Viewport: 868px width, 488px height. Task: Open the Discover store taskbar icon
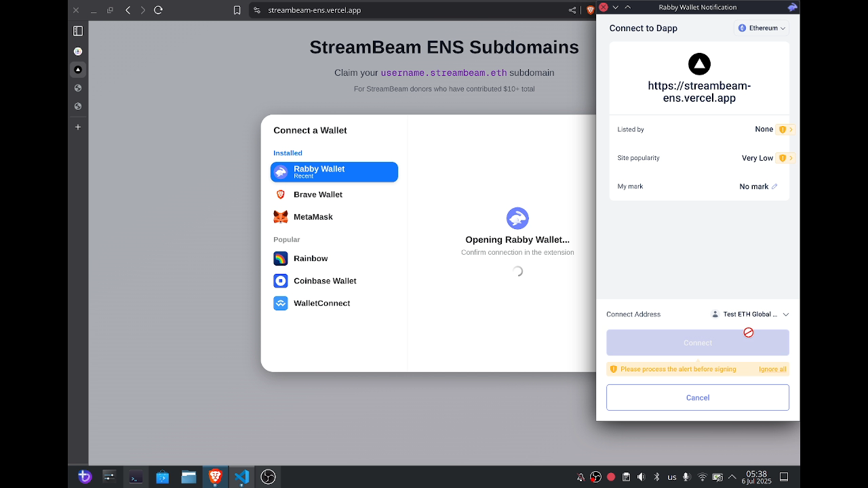click(163, 477)
